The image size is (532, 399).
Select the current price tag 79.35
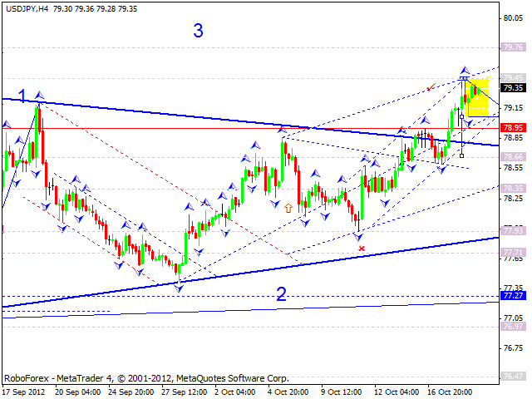512,87
